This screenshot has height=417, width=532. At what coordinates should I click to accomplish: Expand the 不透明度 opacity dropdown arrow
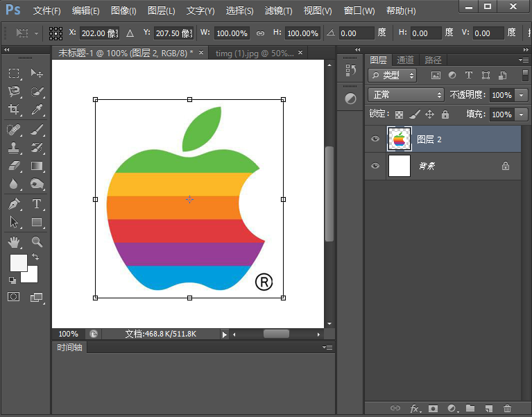522,95
